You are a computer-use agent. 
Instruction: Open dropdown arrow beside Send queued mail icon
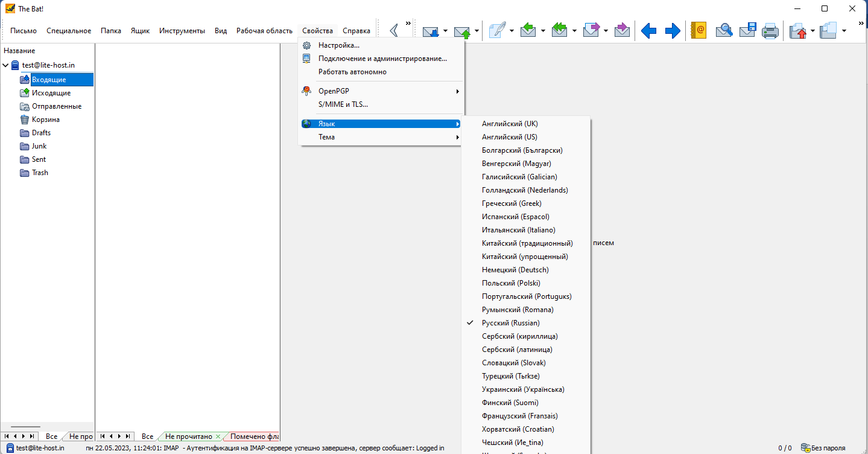point(477,31)
